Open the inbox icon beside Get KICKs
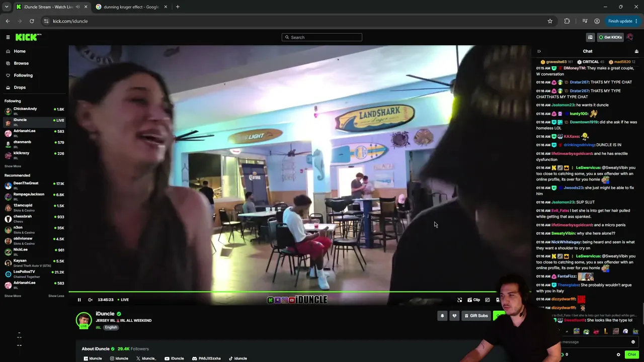This screenshot has width=644, height=362. (590, 37)
